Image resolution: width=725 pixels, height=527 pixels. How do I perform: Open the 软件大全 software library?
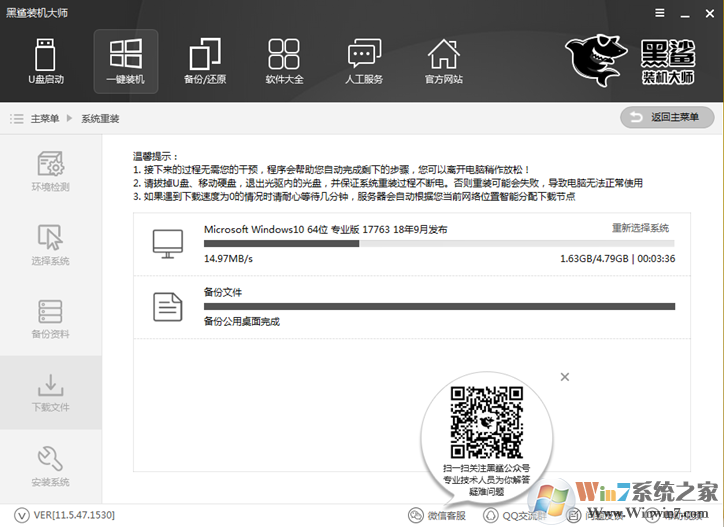[284, 61]
